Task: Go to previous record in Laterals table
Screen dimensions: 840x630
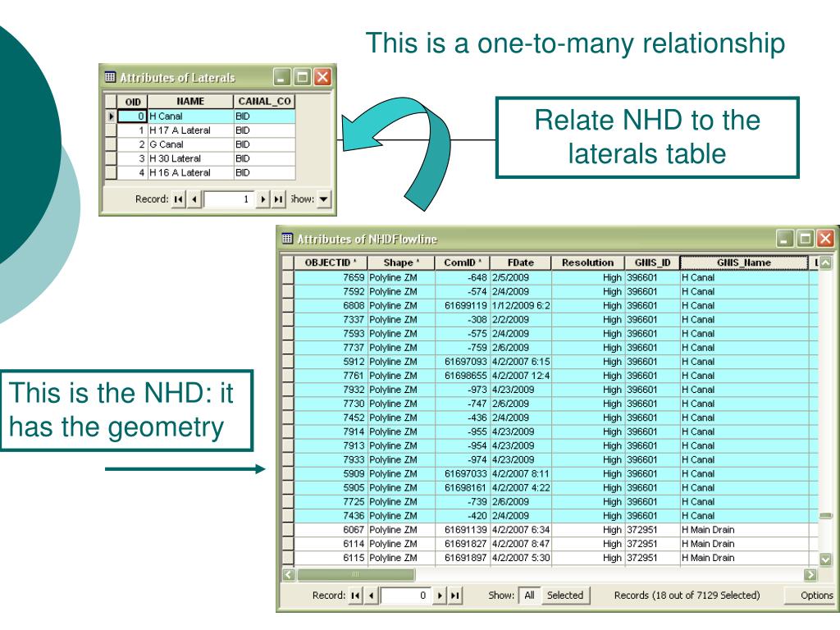Action: tap(194, 199)
